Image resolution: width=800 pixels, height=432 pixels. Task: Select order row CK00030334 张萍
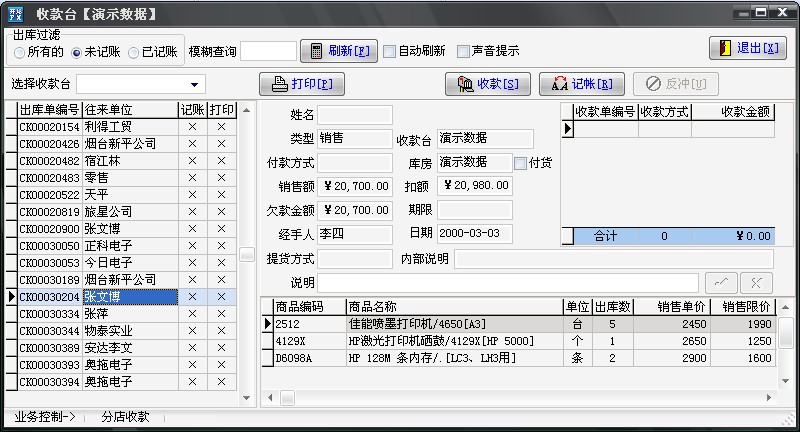pyautogui.click(x=122, y=314)
